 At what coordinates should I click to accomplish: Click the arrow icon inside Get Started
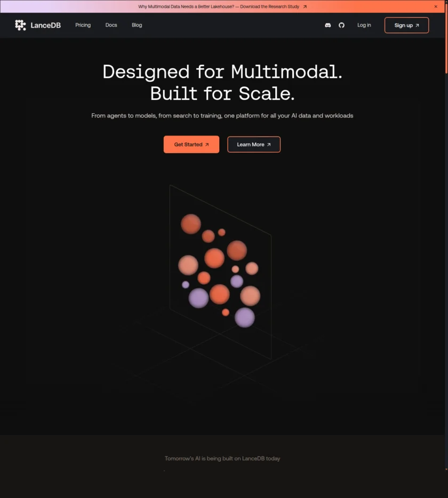tap(207, 145)
